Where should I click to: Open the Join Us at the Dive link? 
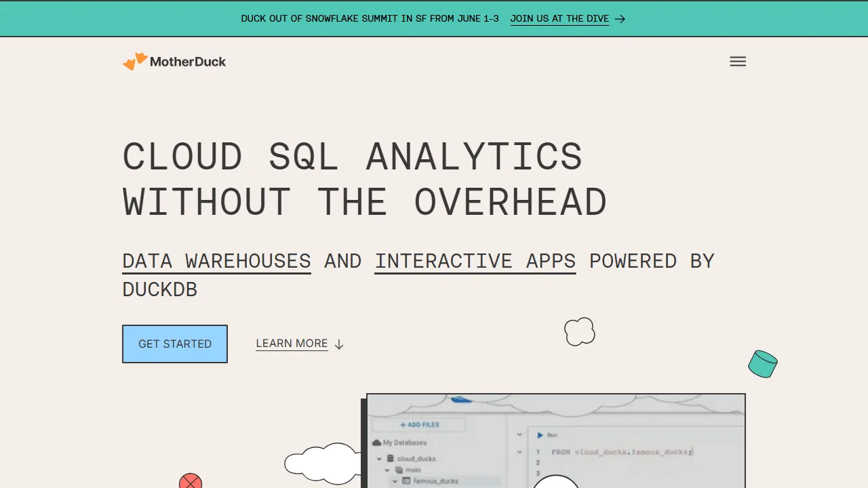coord(559,19)
